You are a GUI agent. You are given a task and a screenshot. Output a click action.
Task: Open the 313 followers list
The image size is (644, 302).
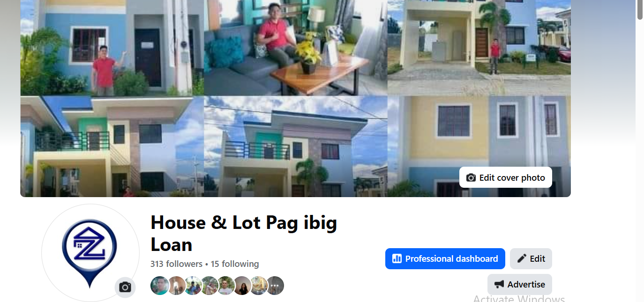[176, 264]
